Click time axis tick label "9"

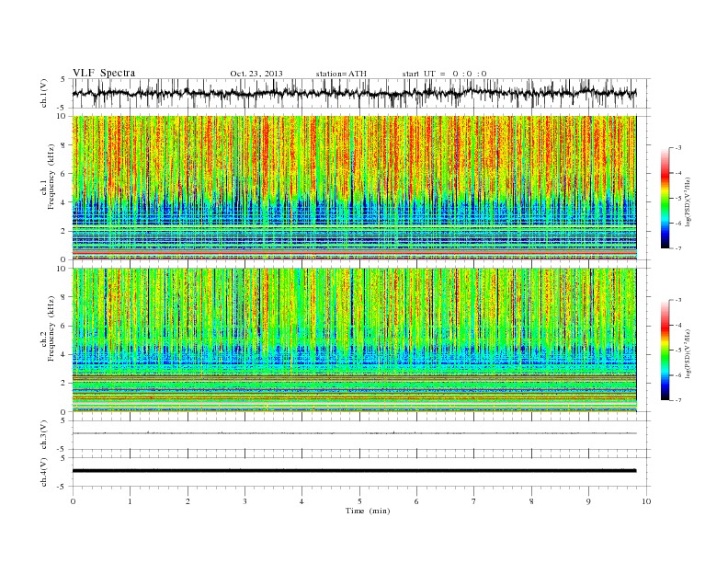588,501
